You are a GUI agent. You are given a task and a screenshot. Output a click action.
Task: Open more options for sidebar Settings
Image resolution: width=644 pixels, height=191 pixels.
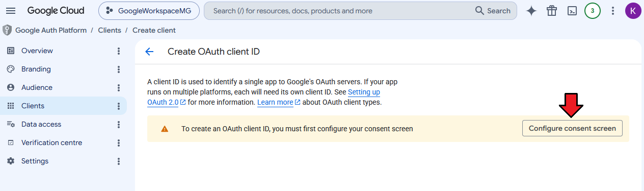pos(119,161)
